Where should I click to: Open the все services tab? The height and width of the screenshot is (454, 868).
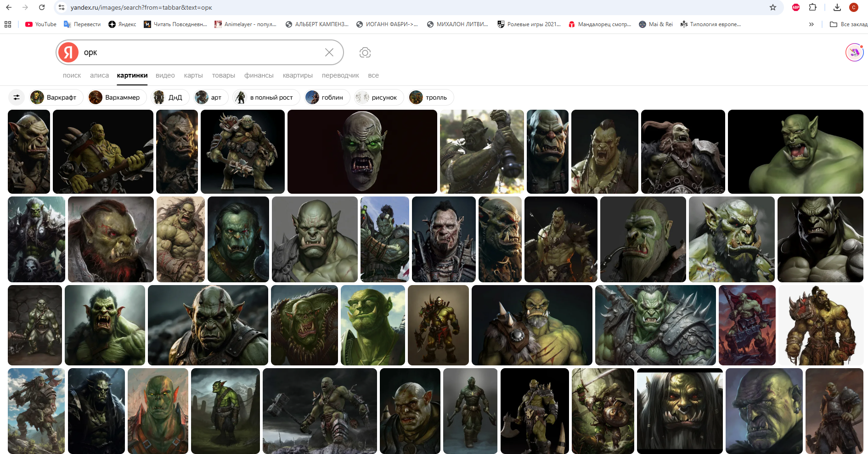pos(373,75)
